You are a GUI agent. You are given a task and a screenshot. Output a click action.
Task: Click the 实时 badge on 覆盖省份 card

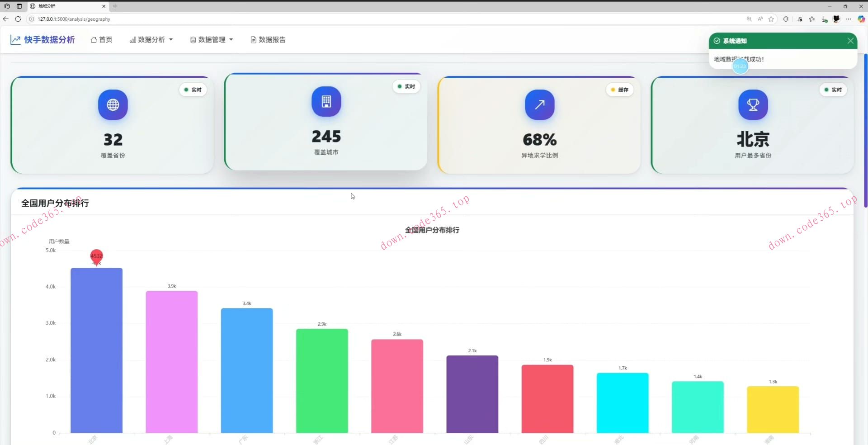pos(193,90)
